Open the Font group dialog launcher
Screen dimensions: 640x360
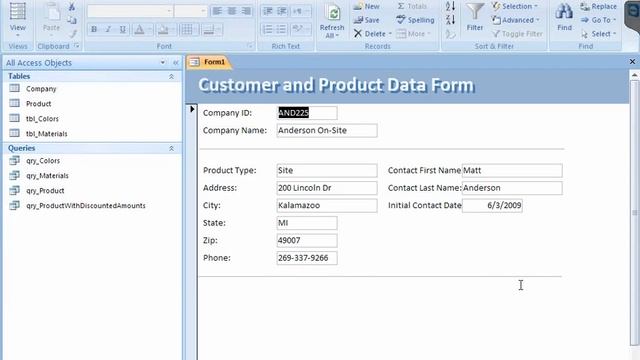pyautogui.click(x=249, y=46)
